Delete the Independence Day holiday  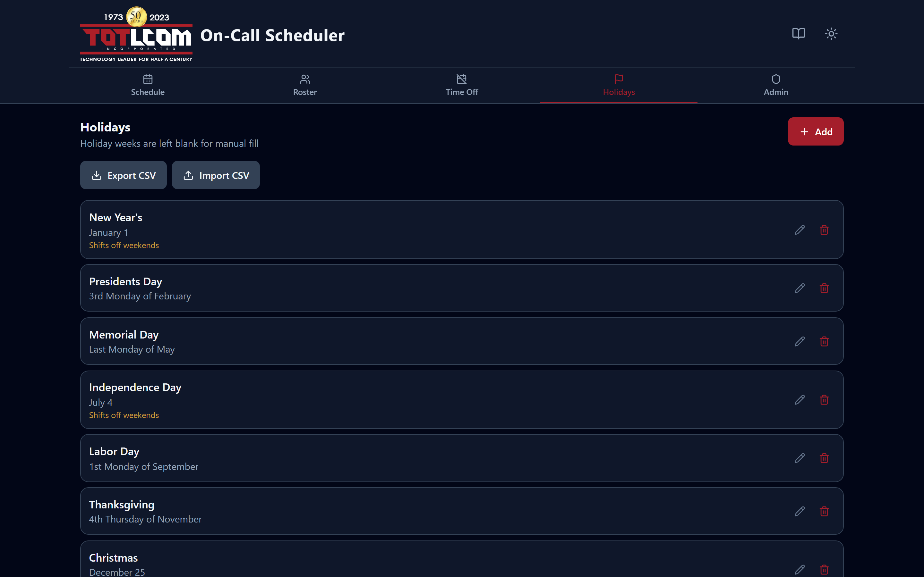pyautogui.click(x=824, y=399)
